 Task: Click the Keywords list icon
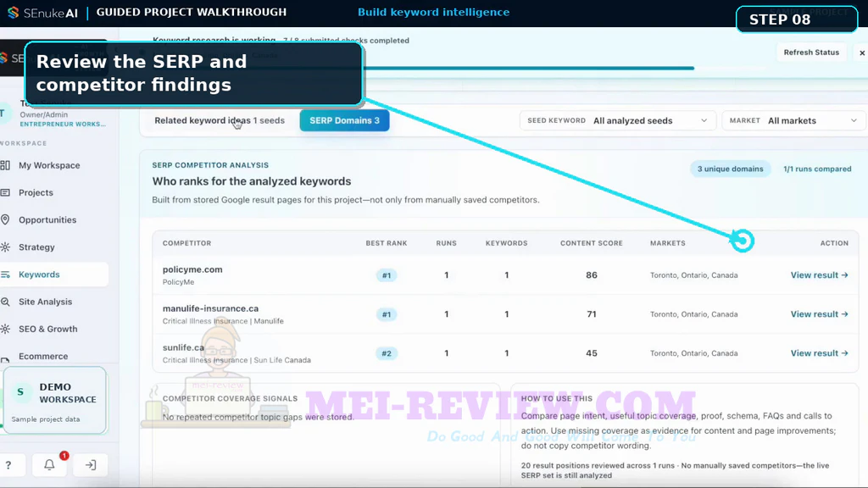[x=5, y=274]
